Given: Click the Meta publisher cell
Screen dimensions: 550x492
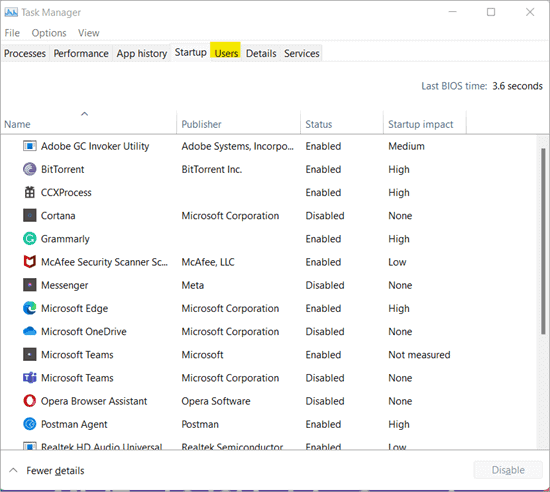Looking at the screenshot, I should (193, 285).
